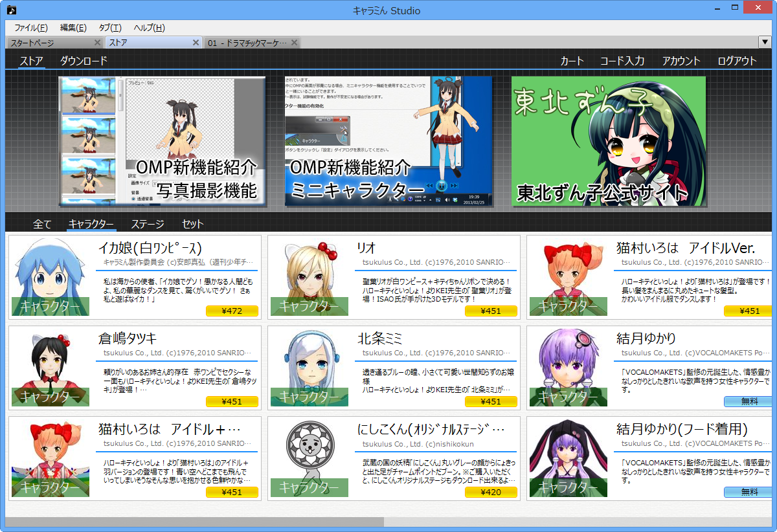This screenshot has width=777, height=532.
Task: Click the 倉嶋タツキ character portrait
Action: (50, 368)
